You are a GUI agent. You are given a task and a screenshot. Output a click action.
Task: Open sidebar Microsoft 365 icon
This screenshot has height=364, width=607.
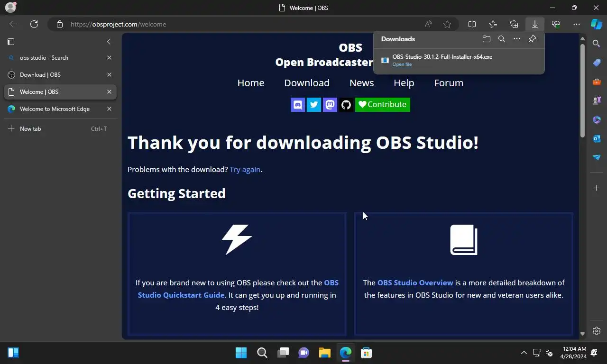tap(597, 119)
